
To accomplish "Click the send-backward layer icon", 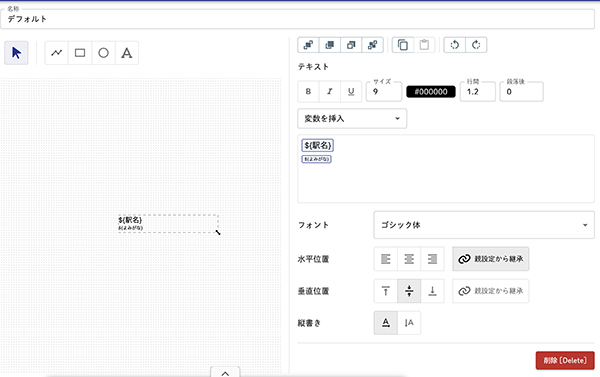I will (351, 45).
